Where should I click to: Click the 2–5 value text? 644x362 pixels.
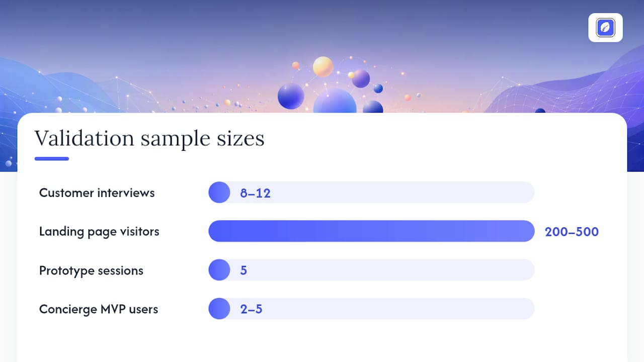tap(251, 309)
